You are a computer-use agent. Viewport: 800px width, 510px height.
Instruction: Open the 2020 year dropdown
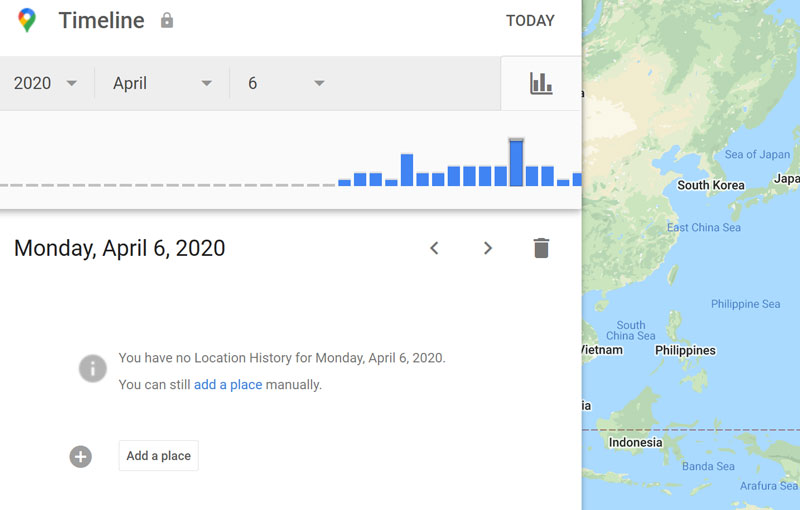[x=46, y=84]
